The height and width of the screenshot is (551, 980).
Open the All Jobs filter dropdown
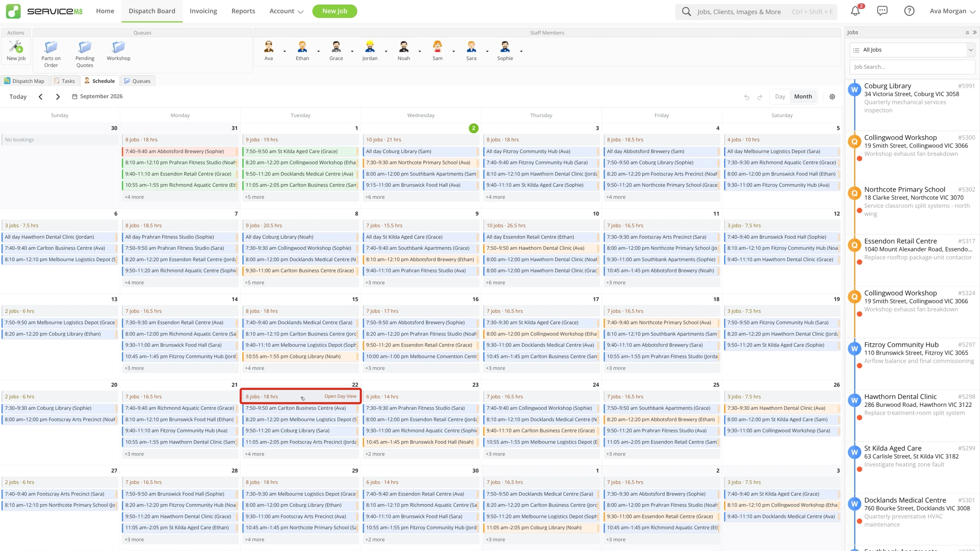[x=912, y=50]
